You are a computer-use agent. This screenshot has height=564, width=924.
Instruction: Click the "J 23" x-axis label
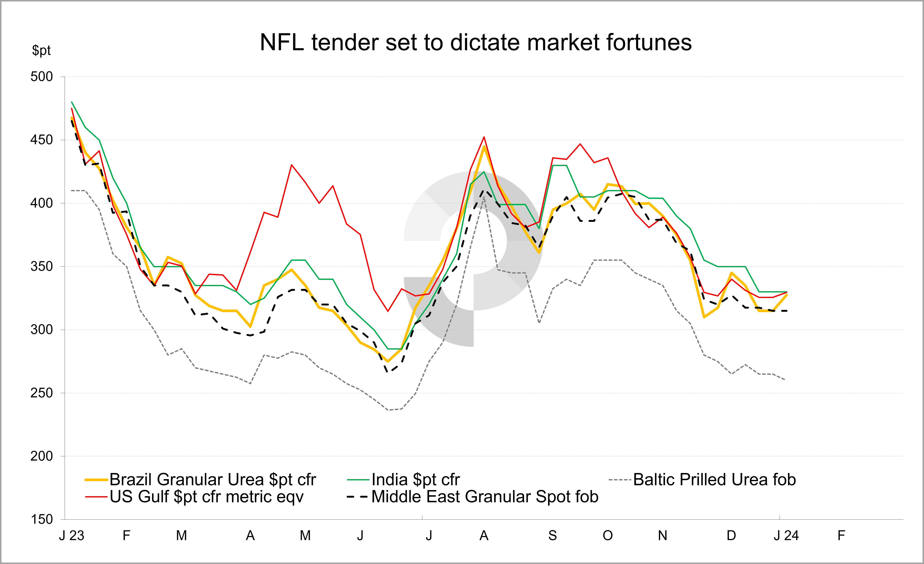click(72, 535)
